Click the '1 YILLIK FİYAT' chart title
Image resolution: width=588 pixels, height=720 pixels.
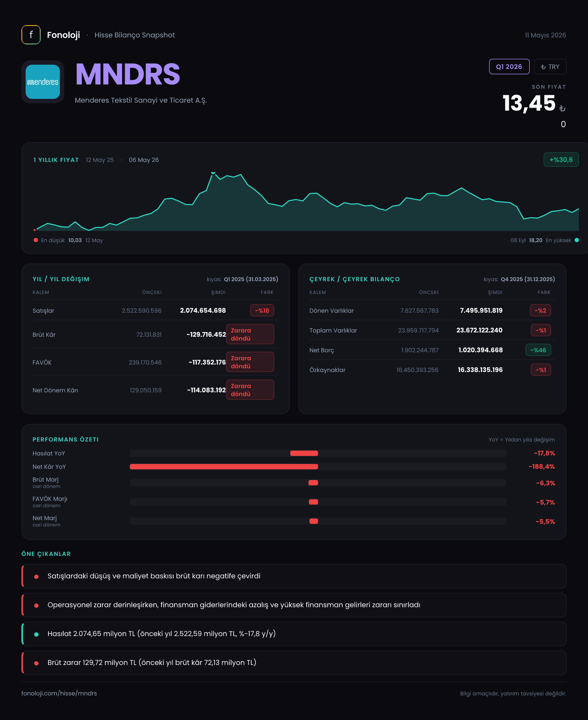[56, 160]
